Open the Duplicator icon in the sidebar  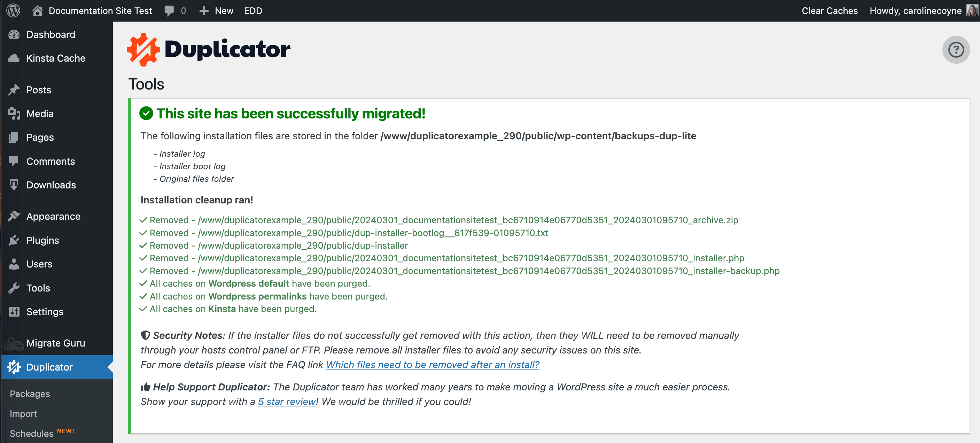14,367
